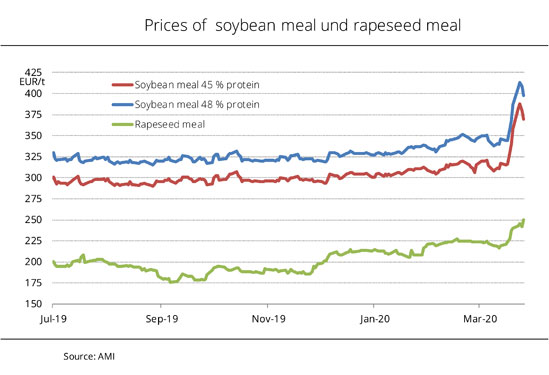Click the Jan-20 x-axis label

tap(375, 319)
